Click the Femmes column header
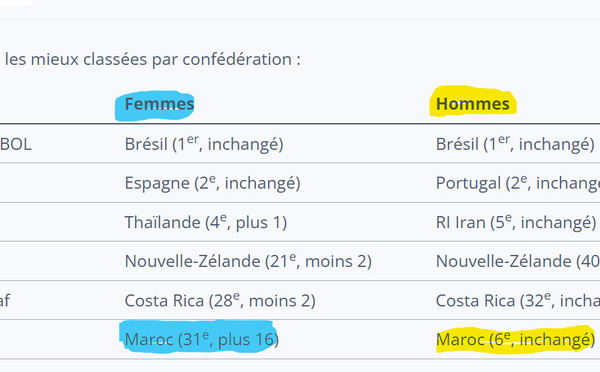The height and width of the screenshot is (372, 600). [159, 104]
